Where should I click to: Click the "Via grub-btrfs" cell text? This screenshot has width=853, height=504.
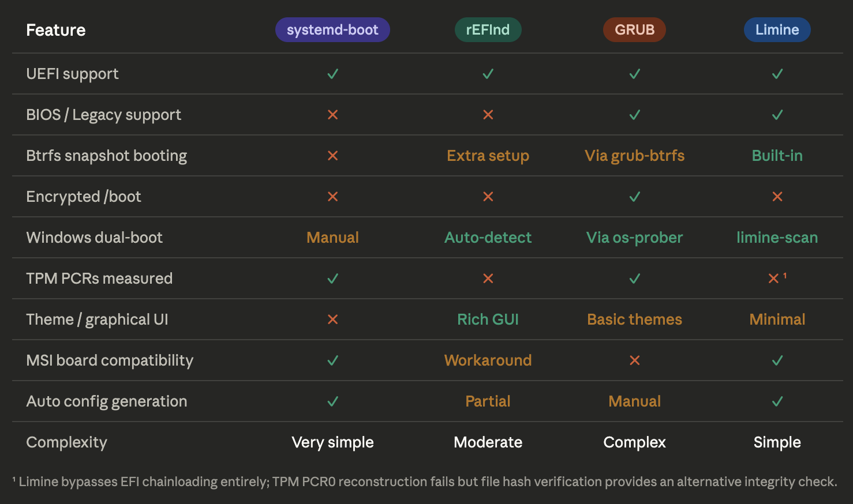pos(634,156)
